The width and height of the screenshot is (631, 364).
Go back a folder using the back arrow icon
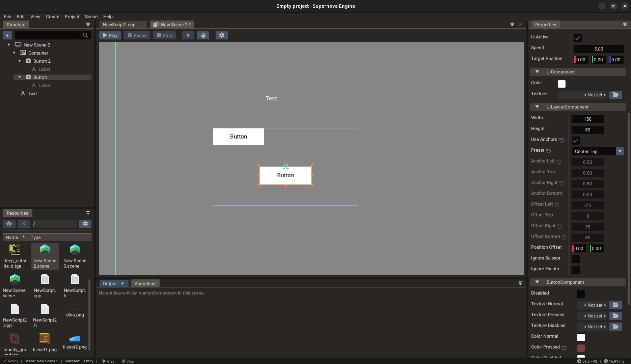point(24,223)
